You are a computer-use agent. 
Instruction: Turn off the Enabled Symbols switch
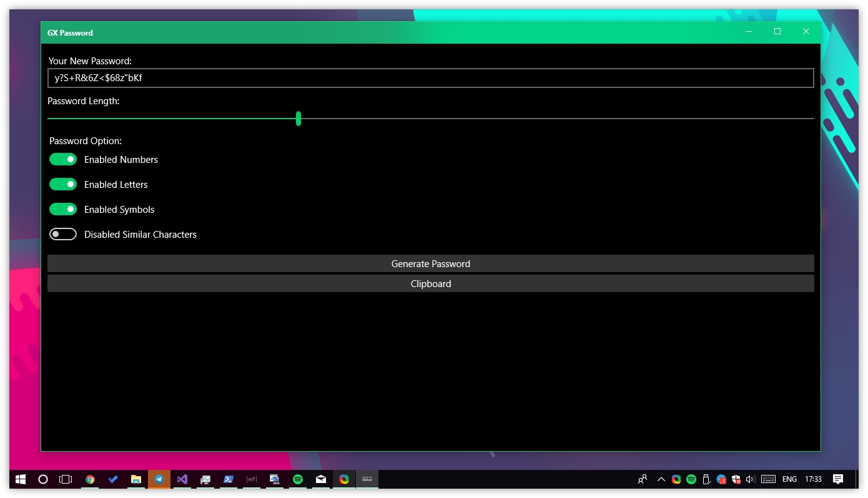click(x=63, y=210)
